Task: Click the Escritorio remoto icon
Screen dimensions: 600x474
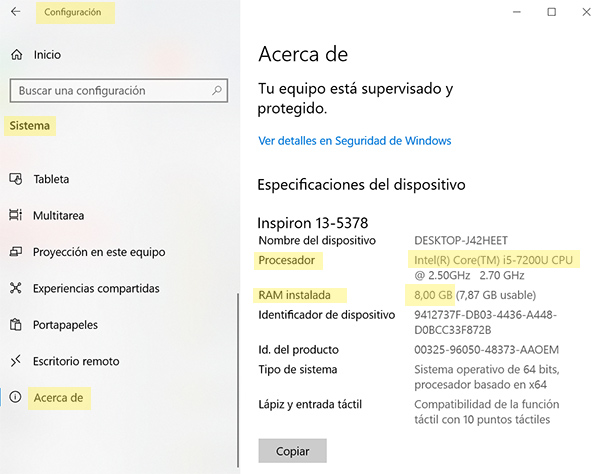Action: (15, 361)
